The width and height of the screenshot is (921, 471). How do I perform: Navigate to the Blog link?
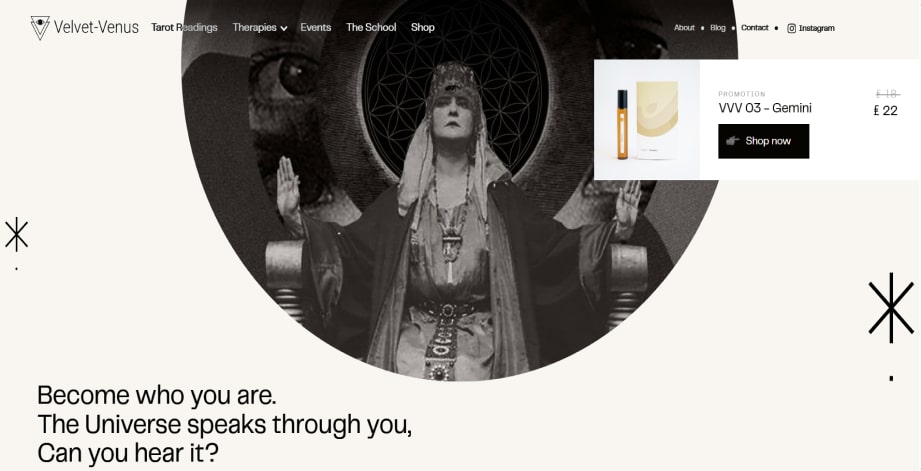click(717, 28)
